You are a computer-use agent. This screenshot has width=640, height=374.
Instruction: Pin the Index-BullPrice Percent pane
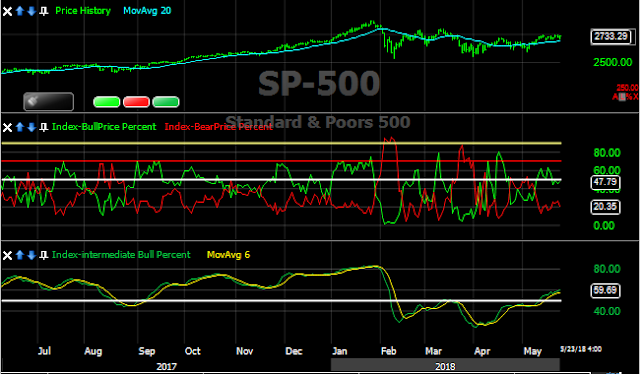click(43, 128)
